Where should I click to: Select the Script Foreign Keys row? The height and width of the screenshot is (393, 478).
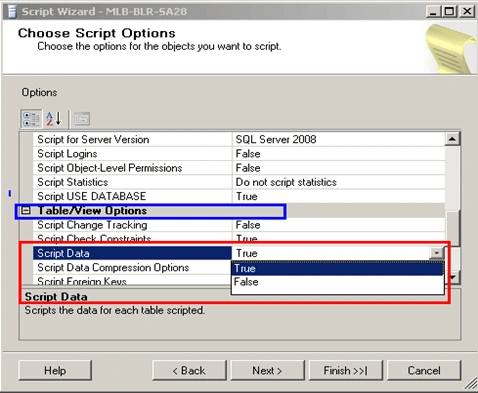point(132,280)
